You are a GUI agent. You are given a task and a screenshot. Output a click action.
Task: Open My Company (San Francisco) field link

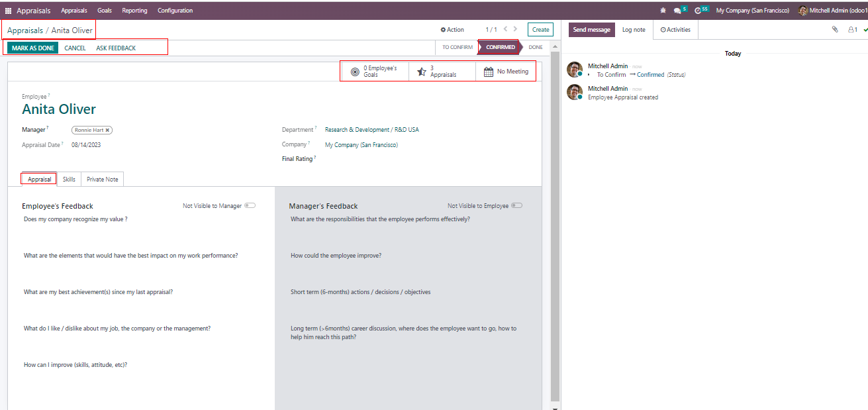(362, 144)
